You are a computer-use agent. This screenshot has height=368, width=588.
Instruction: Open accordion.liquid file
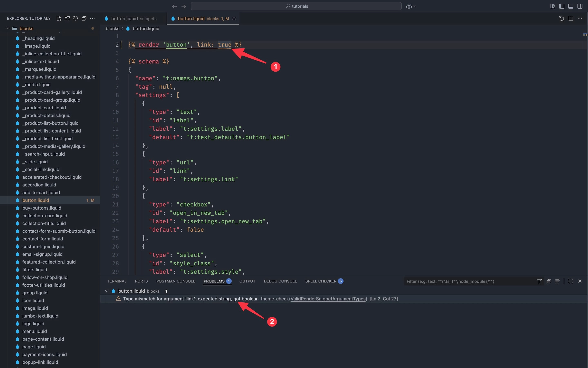39,185
